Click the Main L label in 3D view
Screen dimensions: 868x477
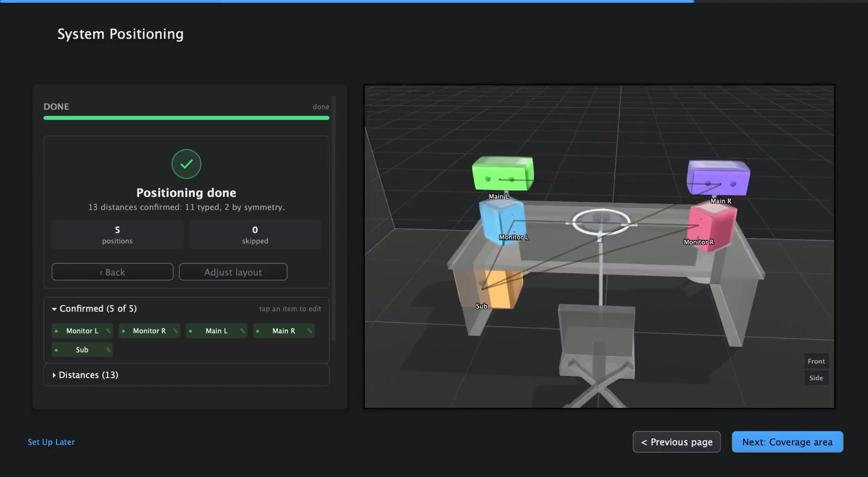tap(499, 196)
